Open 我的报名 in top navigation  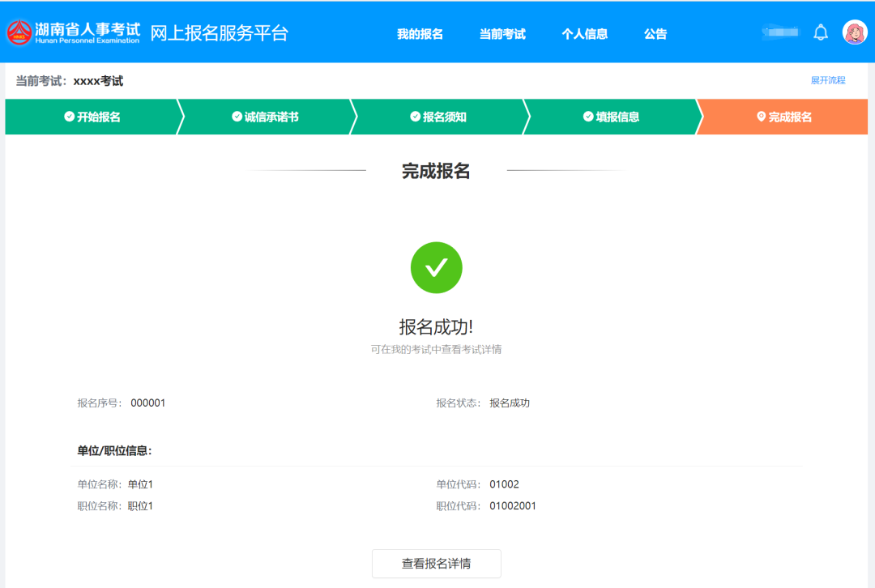[x=420, y=34]
